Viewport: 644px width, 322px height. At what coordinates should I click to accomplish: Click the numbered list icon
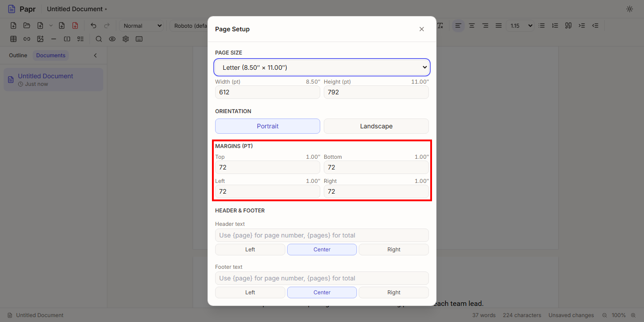(x=555, y=25)
